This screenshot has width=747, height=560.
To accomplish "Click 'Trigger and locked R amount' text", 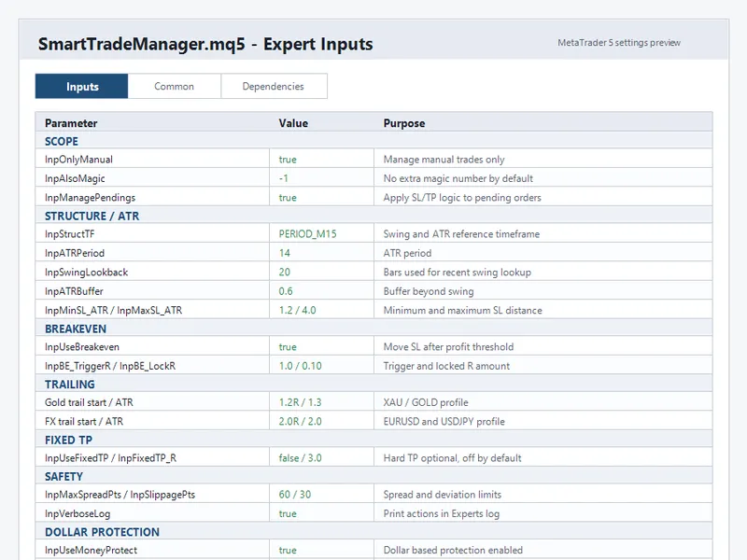I will 447,366.
